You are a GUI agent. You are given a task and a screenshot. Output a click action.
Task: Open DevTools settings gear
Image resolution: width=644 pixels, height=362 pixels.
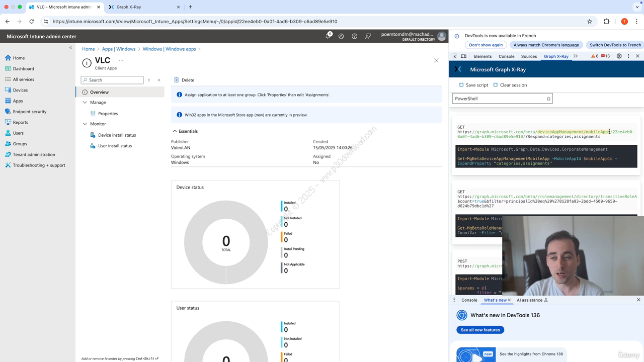(619, 56)
